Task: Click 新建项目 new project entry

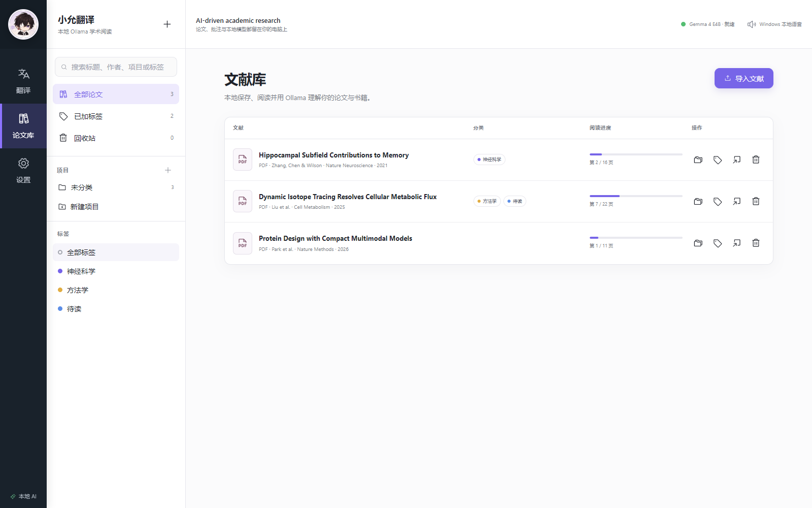Action: tap(116, 207)
